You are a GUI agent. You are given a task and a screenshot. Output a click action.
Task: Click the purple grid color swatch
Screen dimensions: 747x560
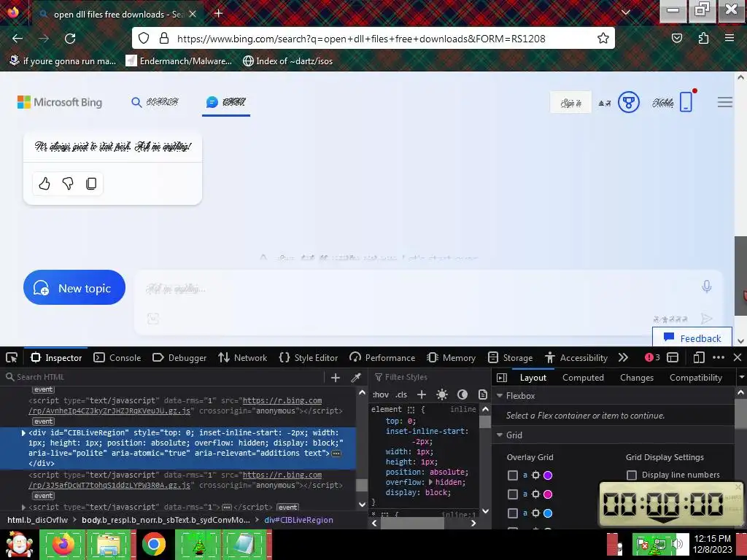click(x=548, y=475)
